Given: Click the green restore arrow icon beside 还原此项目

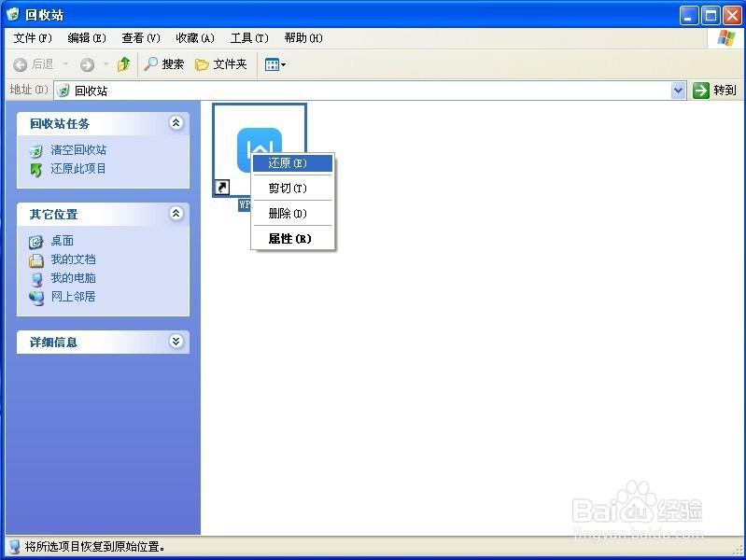Looking at the screenshot, I should point(35,170).
